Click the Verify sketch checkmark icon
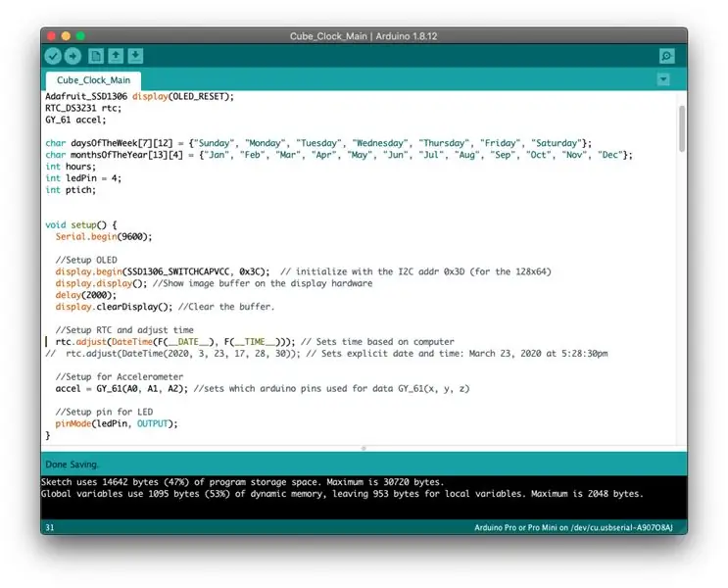The image size is (728, 588). pos(53,56)
